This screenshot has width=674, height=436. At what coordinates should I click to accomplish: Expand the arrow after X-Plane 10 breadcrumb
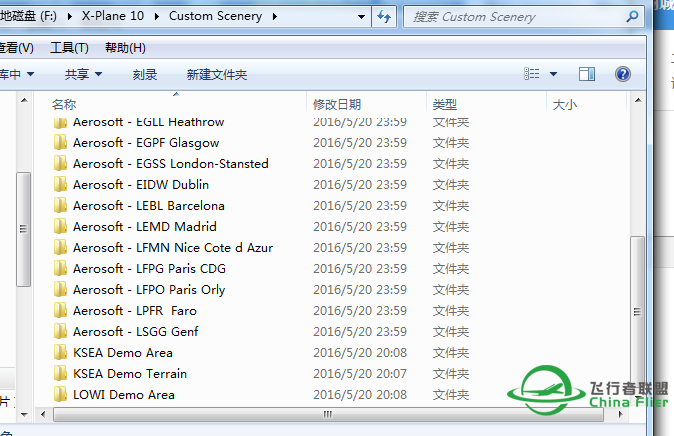[x=156, y=16]
